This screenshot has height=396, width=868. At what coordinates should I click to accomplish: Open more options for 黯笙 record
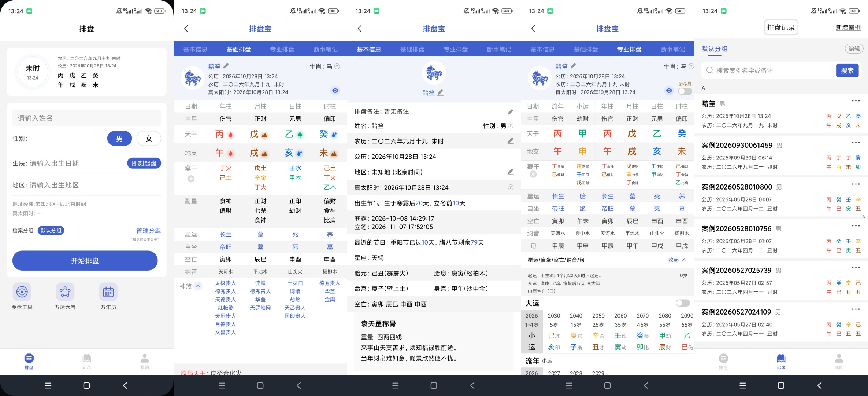pyautogui.click(x=856, y=101)
